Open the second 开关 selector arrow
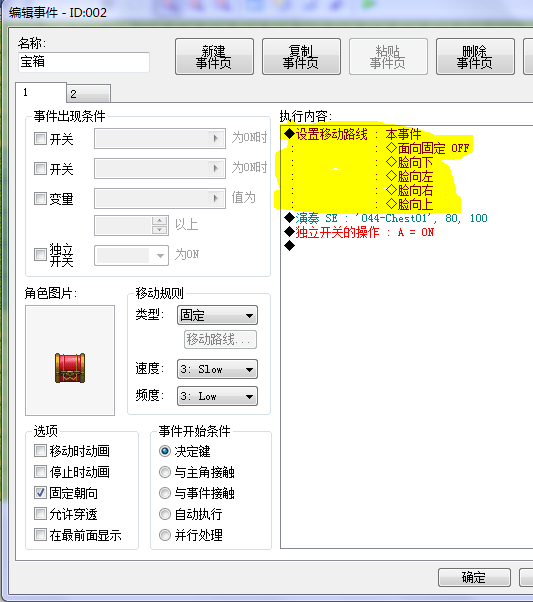This screenshot has width=533, height=602. pyautogui.click(x=215, y=168)
